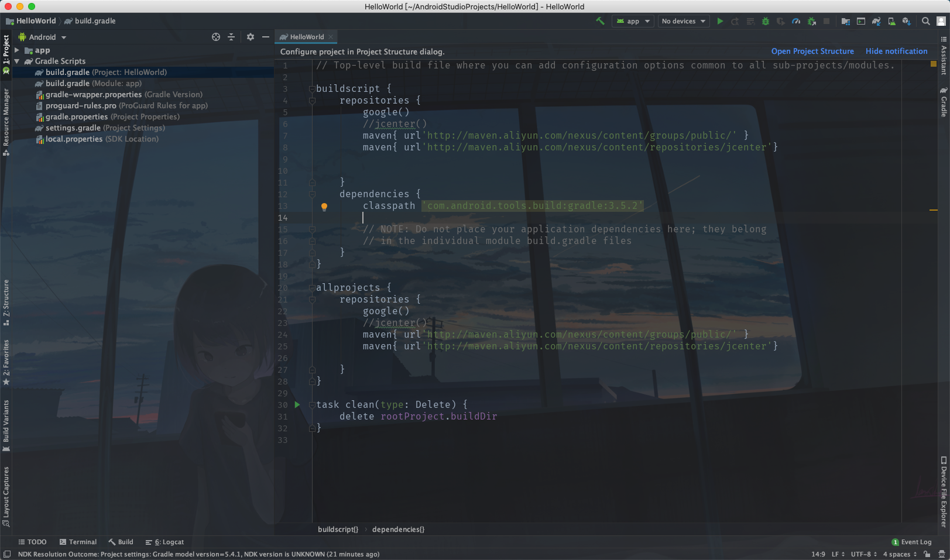The width and height of the screenshot is (950, 560).
Task: Start debugging with the green bug icon
Action: coord(766,21)
